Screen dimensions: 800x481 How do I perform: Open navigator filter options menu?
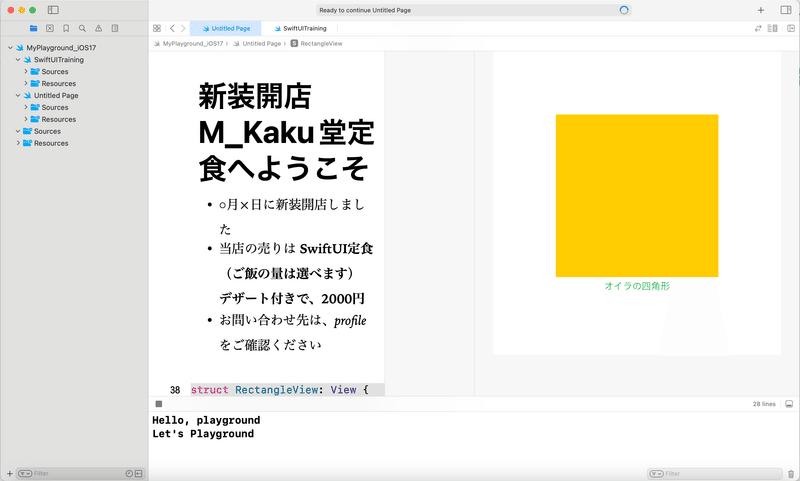[24, 474]
